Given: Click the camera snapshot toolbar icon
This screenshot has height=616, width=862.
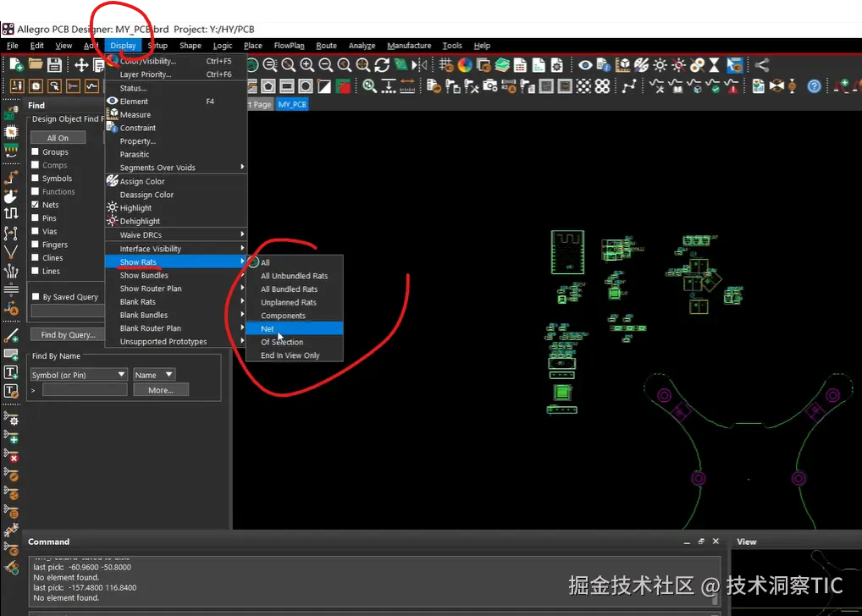Looking at the screenshot, I should coord(489,86).
